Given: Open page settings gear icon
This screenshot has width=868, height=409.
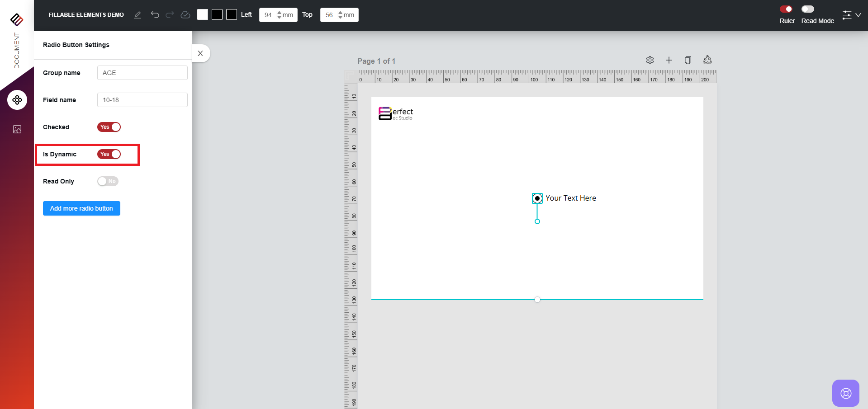Looking at the screenshot, I should tap(650, 60).
